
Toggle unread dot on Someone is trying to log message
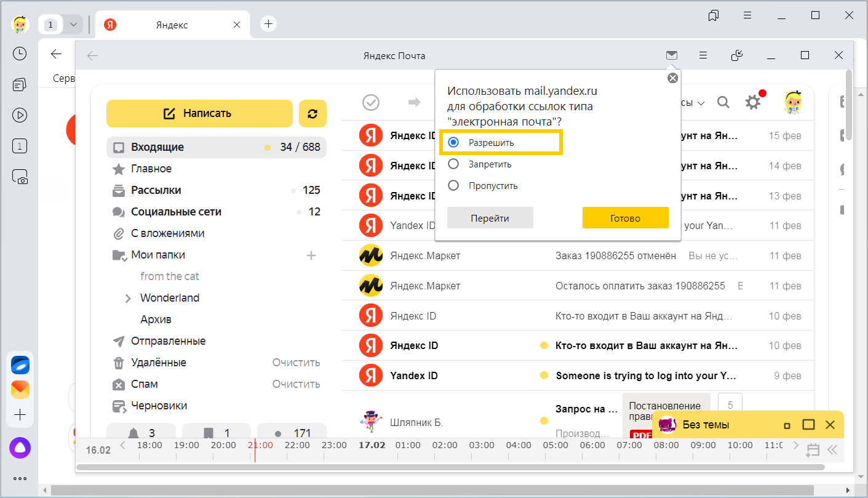pos(544,376)
